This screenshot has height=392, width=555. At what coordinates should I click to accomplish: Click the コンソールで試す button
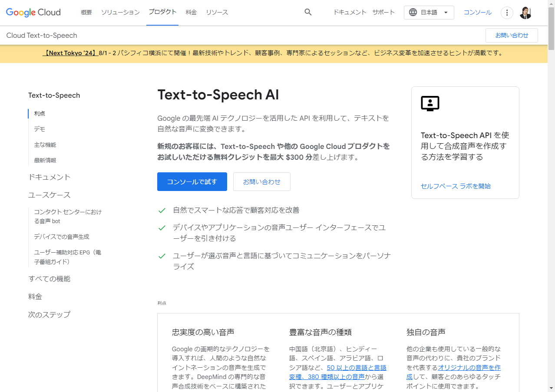click(192, 181)
